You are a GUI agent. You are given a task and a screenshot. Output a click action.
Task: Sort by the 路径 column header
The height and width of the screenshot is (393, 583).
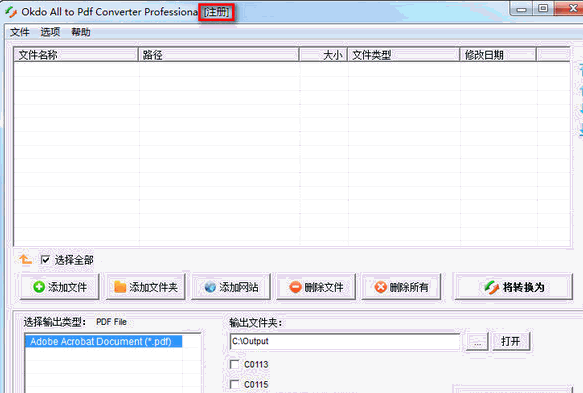tap(219, 55)
